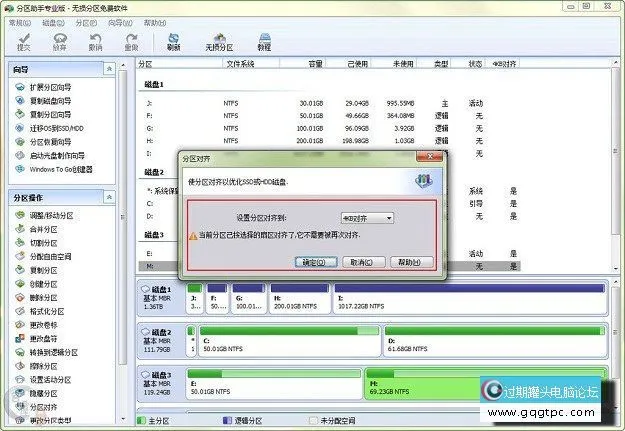The width and height of the screenshot is (625, 431).
Task: Click the 撤销 (Undo) toolbar icon
Action: pyautogui.click(x=96, y=41)
